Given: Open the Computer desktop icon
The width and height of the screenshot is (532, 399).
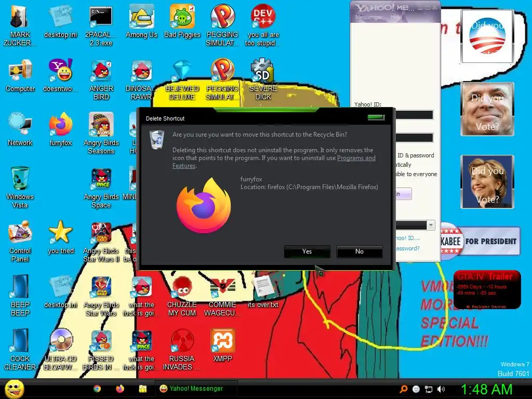Looking at the screenshot, I should [x=20, y=75].
